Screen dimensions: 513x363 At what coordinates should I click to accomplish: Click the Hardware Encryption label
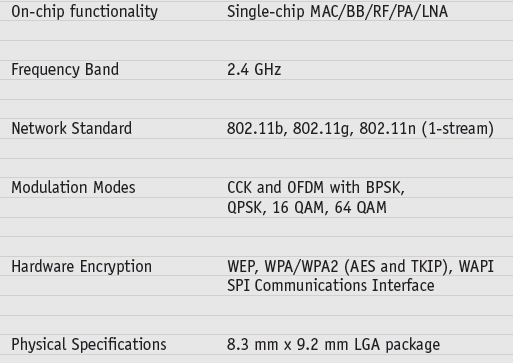81,267
